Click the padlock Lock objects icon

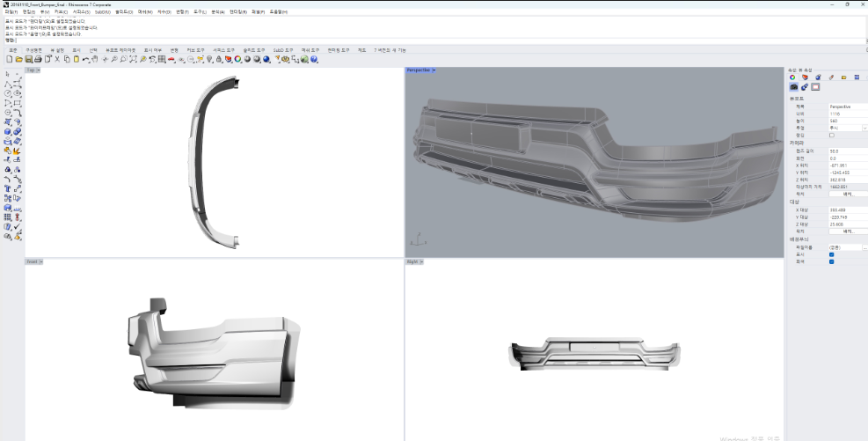219,59
